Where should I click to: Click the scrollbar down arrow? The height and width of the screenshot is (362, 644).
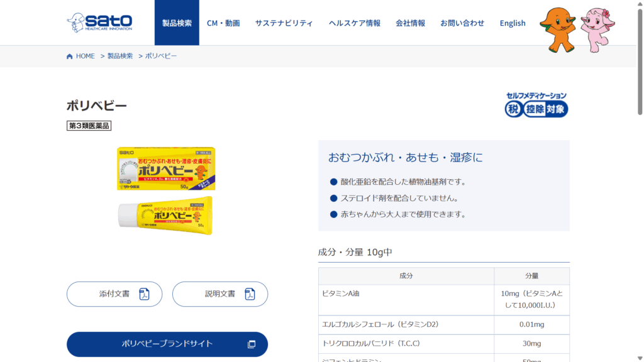click(x=640, y=358)
